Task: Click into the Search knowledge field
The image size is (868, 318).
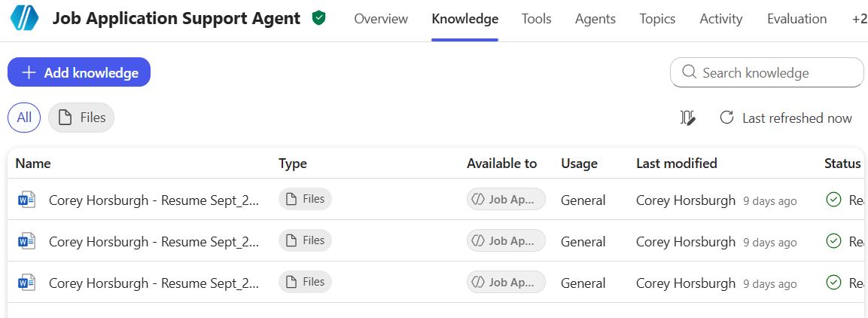Action: [x=766, y=72]
